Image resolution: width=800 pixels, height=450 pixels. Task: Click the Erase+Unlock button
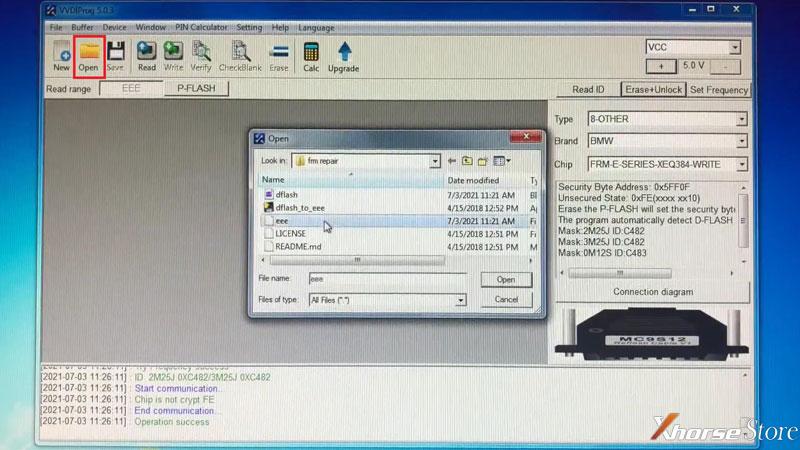654,90
